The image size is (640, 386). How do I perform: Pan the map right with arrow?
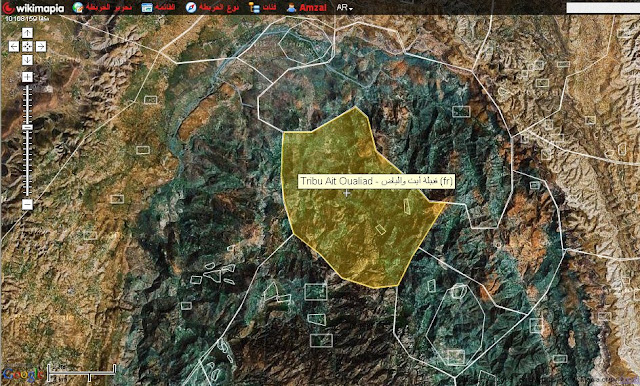41,47
